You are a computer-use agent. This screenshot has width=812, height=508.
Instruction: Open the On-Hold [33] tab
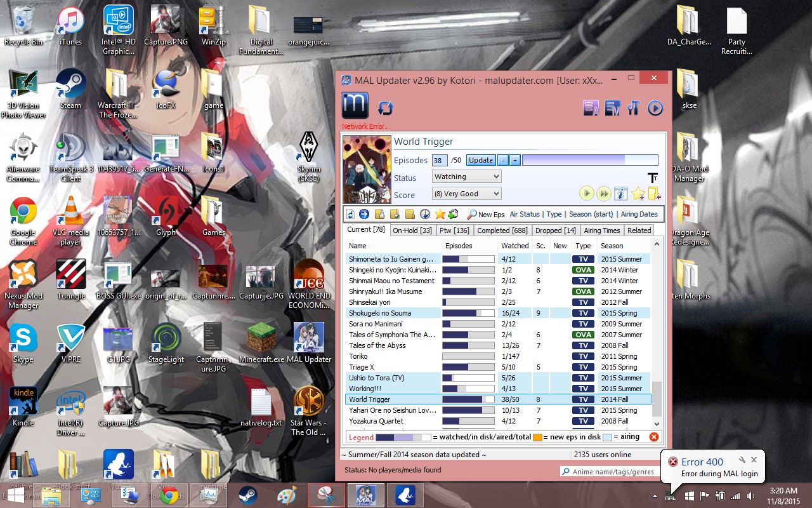click(412, 230)
